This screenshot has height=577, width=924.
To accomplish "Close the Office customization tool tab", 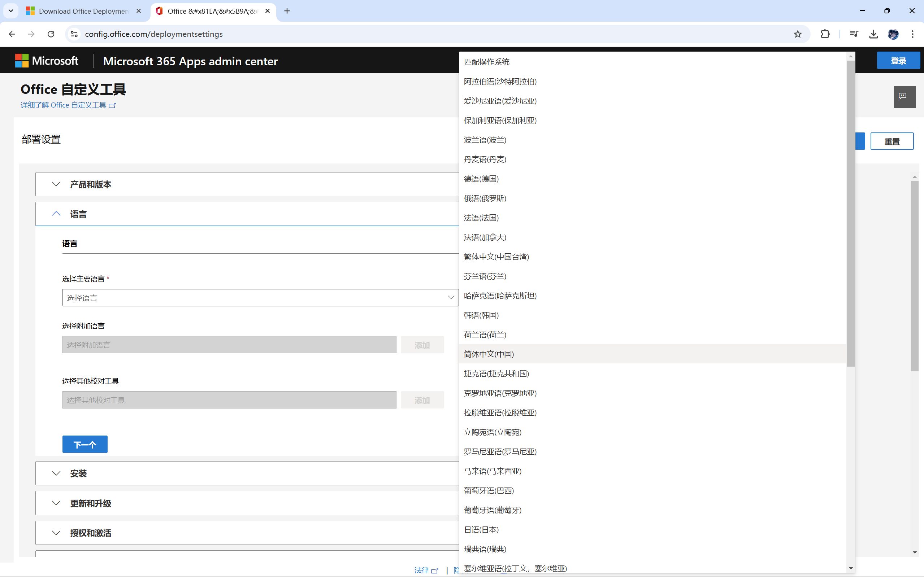I will point(268,11).
